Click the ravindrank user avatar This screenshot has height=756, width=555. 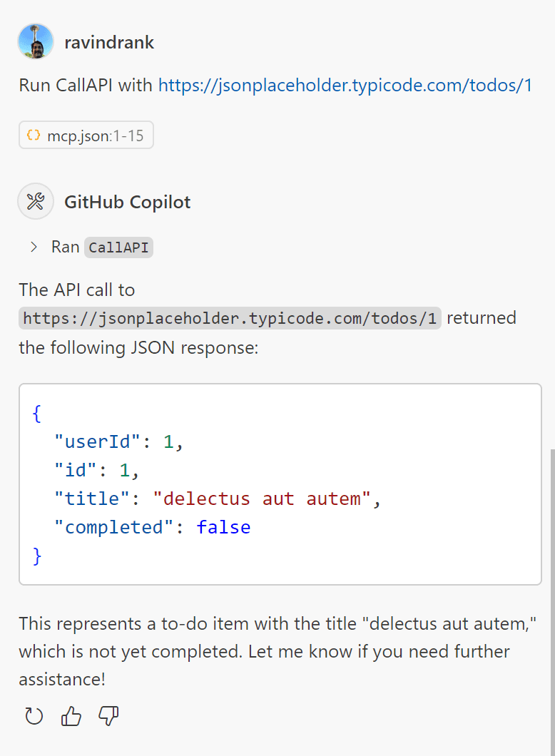[36, 41]
